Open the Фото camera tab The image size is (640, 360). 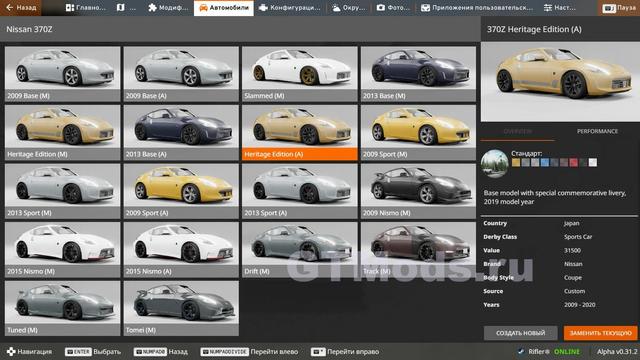pyautogui.click(x=393, y=8)
